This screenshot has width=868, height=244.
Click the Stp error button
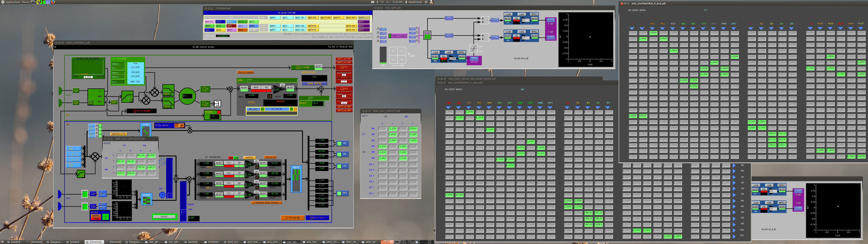click(270, 157)
